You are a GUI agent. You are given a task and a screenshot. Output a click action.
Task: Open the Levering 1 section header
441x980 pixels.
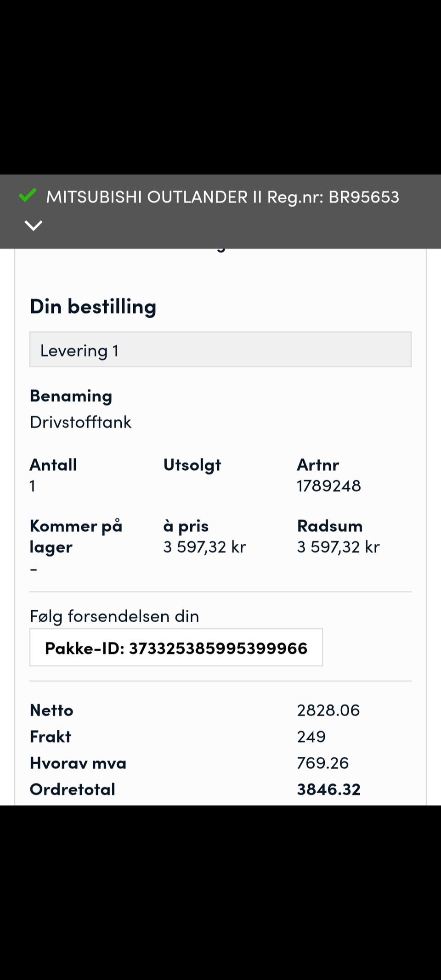220,350
